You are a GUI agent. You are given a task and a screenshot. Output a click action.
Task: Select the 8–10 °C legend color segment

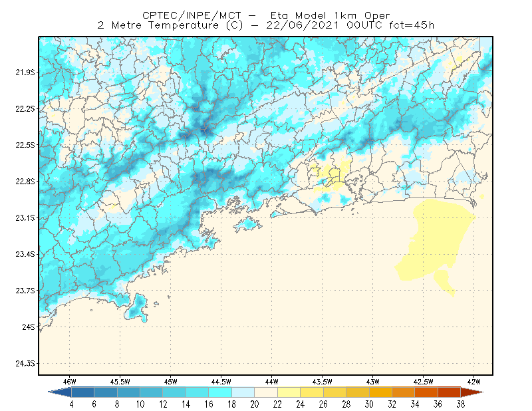point(128,392)
